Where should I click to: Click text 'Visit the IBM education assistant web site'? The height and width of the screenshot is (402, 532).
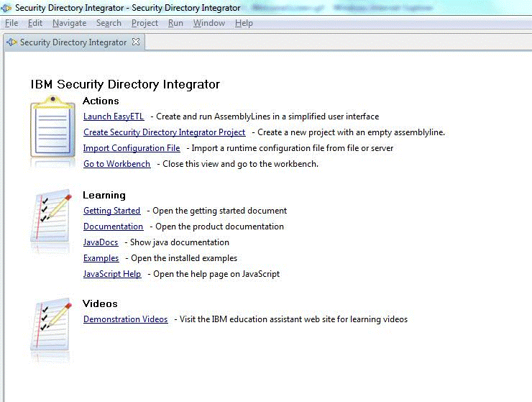(257, 319)
